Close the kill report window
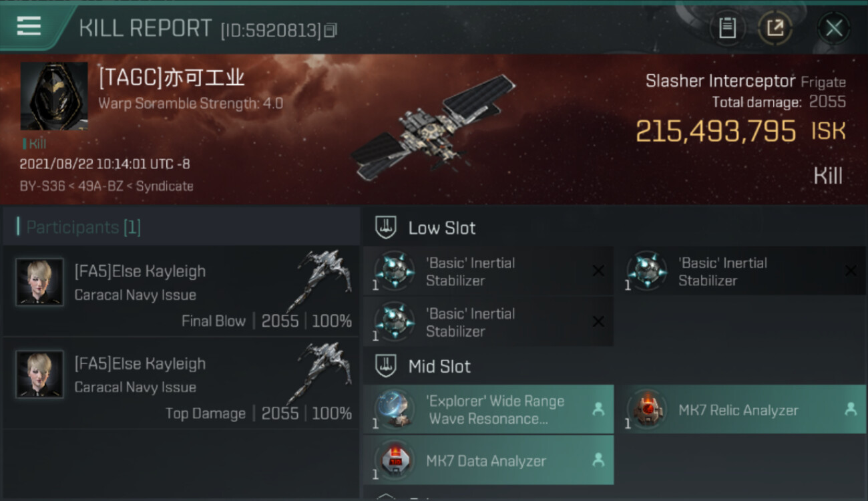 (834, 28)
